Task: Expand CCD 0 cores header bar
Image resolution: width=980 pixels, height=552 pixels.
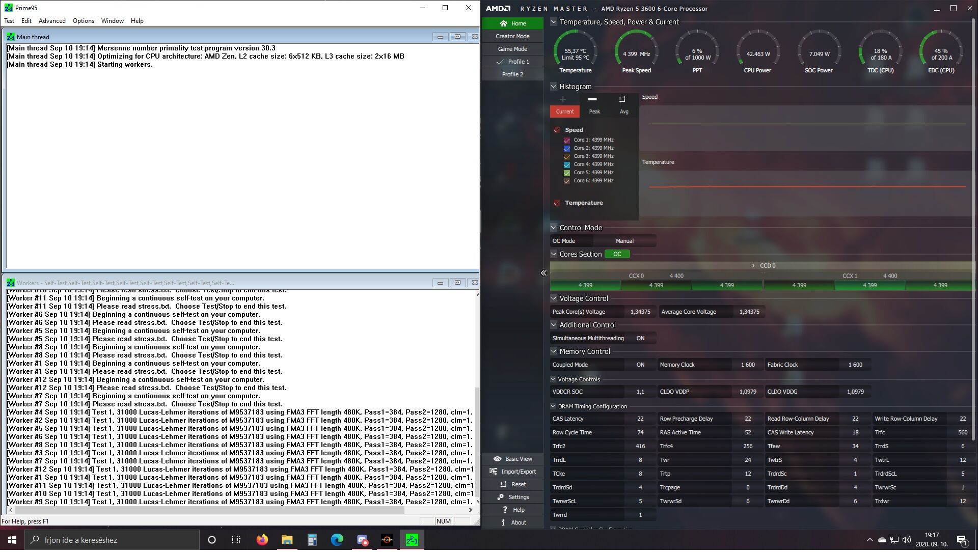Action: click(763, 266)
